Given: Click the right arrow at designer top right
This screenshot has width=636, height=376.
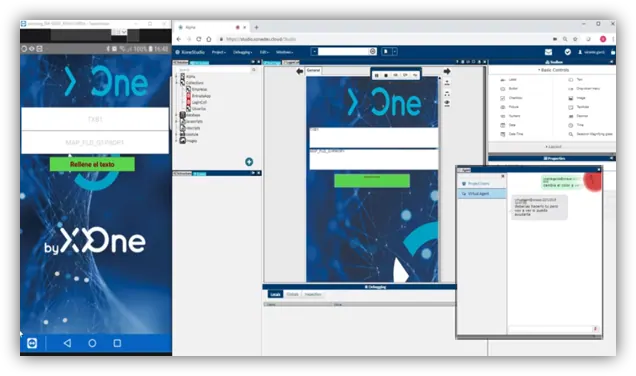Looking at the screenshot, I should (x=447, y=71).
